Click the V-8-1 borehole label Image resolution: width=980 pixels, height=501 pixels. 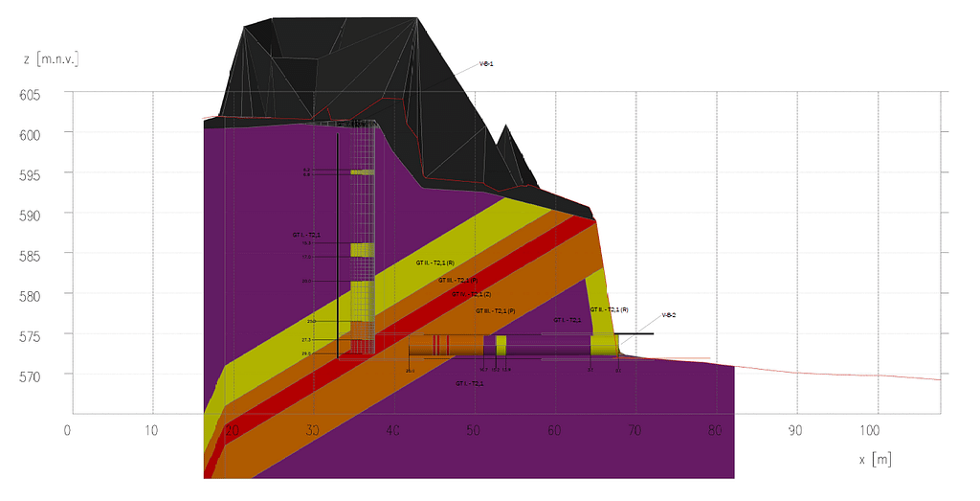[486, 64]
